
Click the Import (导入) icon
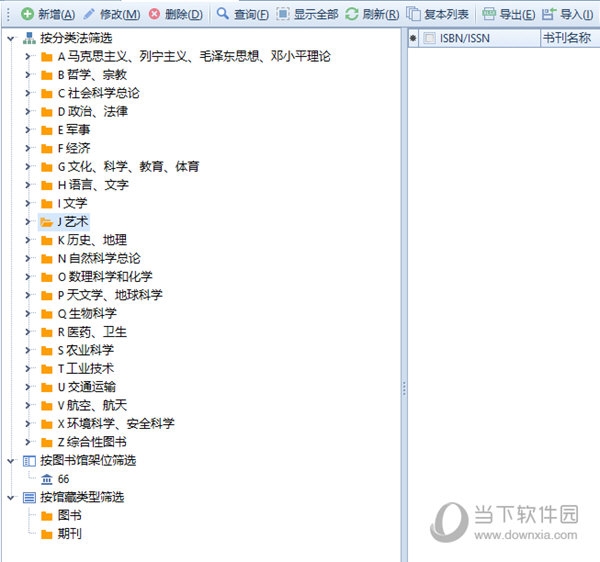[549, 14]
